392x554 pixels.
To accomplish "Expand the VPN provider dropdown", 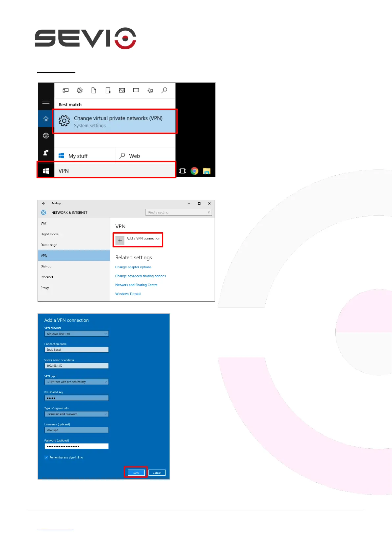I will (76, 334).
